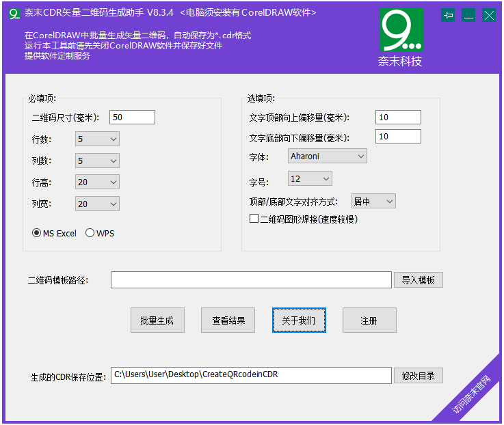504x425 pixels.
Task: Click the 二维码尺寸 input field
Action: pyautogui.click(x=132, y=118)
